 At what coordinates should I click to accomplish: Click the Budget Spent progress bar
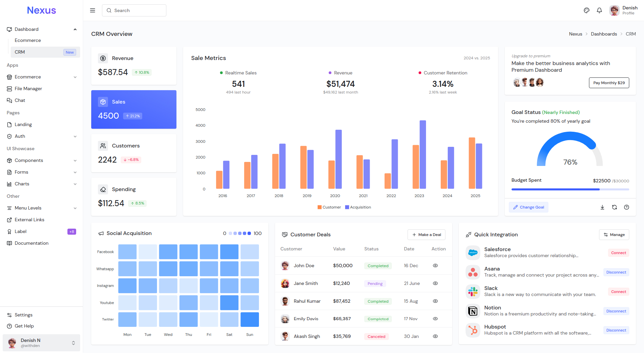[x=570, y=189]
